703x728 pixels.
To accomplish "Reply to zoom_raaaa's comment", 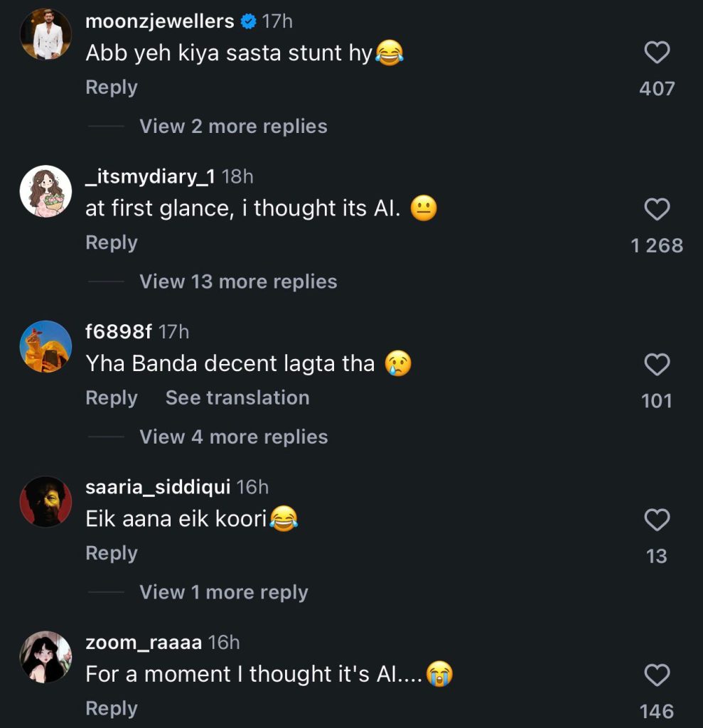I will [112, 709].
